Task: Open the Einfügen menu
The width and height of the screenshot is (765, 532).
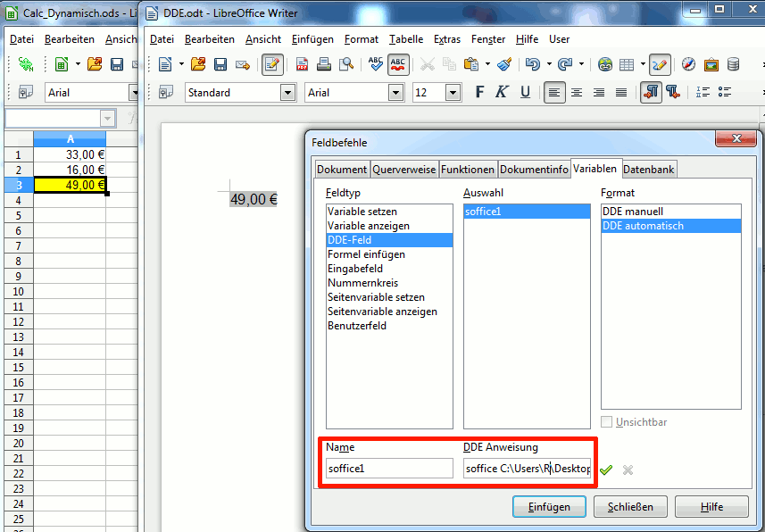Action: (312, 39)
